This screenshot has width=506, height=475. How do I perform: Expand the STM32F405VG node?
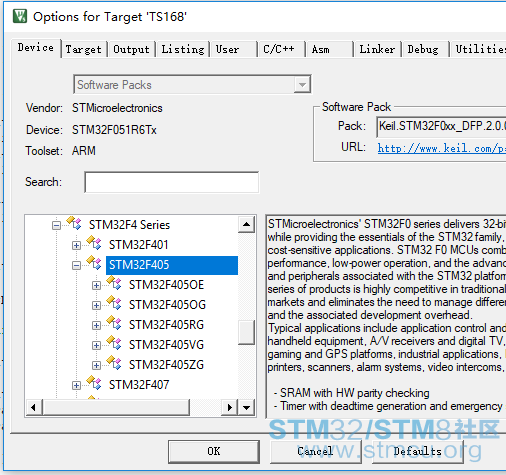coord(96,346)
